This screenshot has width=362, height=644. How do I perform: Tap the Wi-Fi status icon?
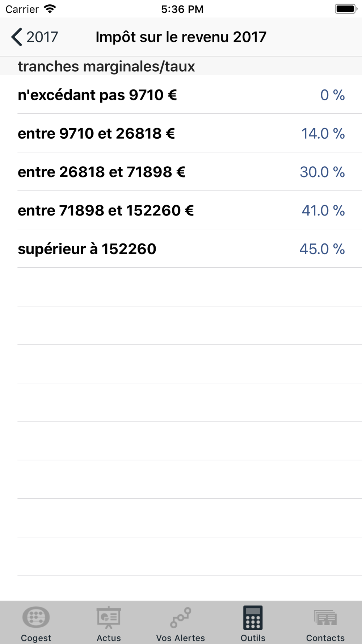(x=50, y=9)
